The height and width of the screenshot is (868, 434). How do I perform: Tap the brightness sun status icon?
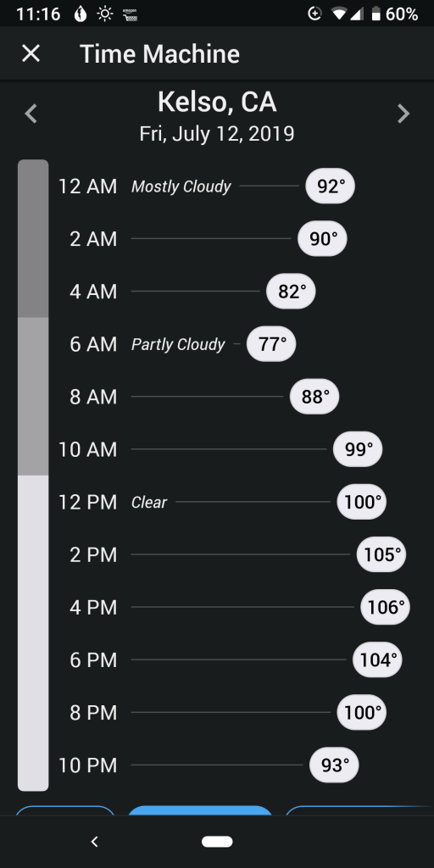tap(104, 14)
